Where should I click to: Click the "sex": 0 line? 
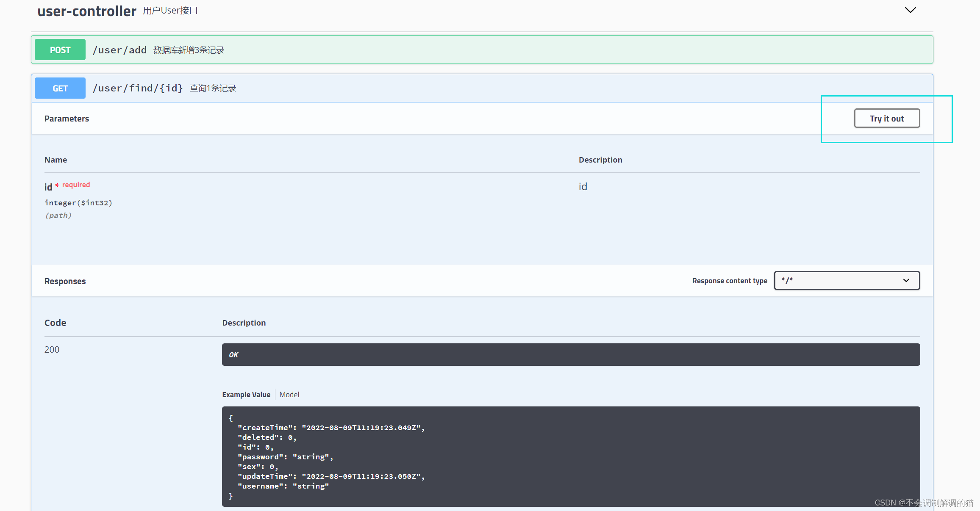pyautogui.click(x=258, y=467)
